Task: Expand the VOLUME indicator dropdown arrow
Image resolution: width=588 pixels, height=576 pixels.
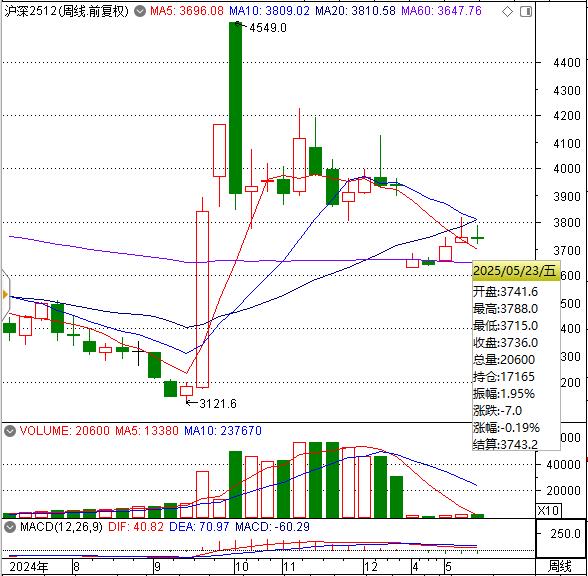Action: pyautogui.click(x=10, y=431)
